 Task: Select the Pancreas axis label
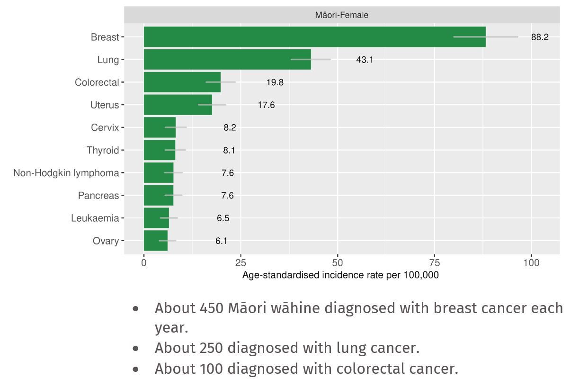pos(98,196)
